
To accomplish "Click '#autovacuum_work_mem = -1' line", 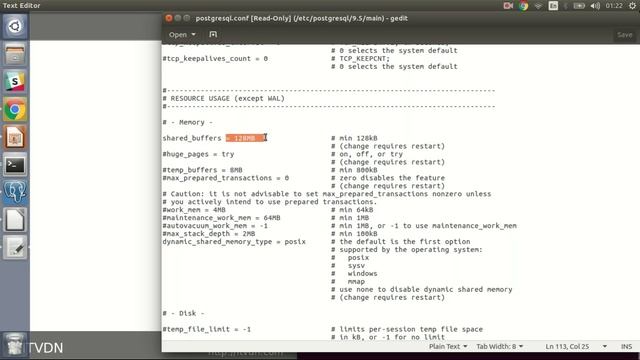I will tap(215, 226).
